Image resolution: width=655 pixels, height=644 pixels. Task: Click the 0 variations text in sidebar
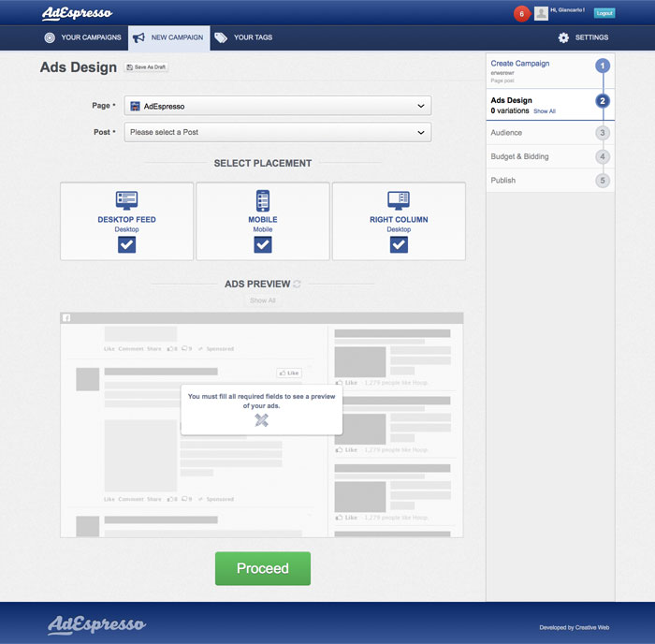coord(510,110)
